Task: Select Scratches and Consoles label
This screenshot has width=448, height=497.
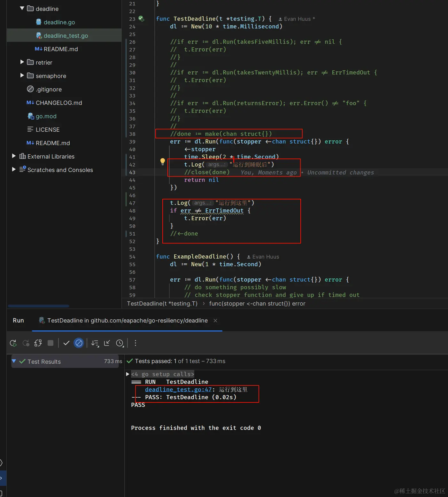Action: [60, 170]
